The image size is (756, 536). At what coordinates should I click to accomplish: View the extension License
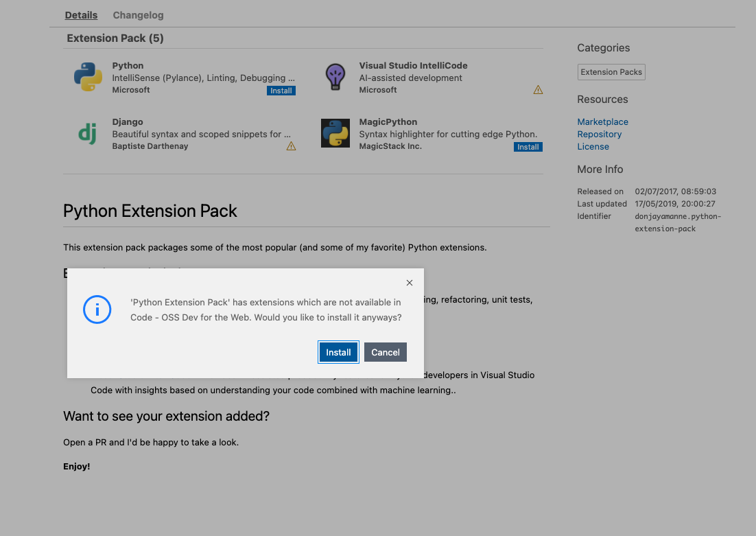pos(593,146)
